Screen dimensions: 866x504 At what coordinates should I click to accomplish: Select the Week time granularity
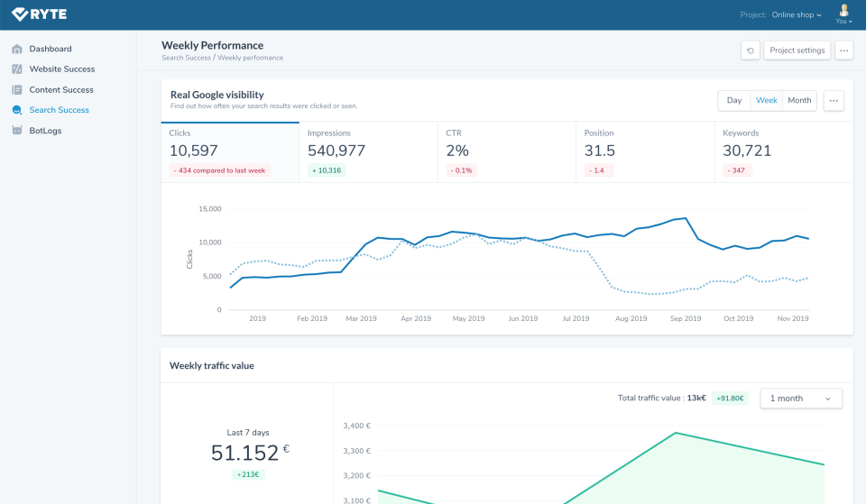click(767, 100)
